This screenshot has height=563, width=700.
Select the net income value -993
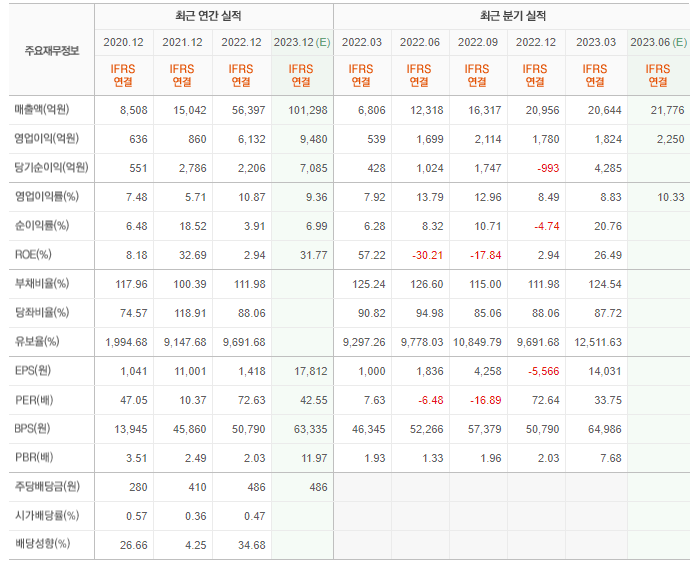pos(548,168)
